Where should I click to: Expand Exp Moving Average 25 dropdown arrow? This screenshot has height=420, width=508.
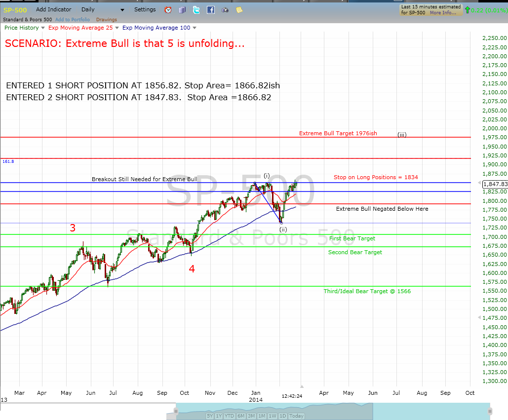pos(117,28)
